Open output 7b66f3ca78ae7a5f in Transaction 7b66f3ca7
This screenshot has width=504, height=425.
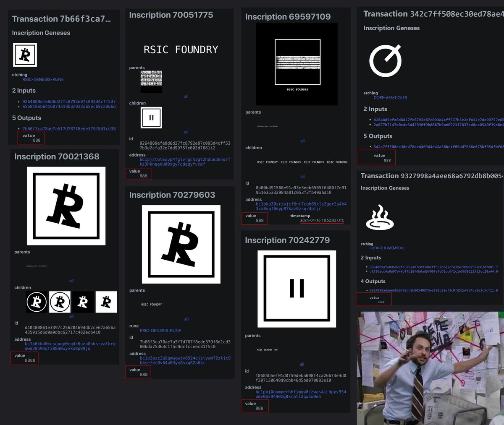pos(69,129)
